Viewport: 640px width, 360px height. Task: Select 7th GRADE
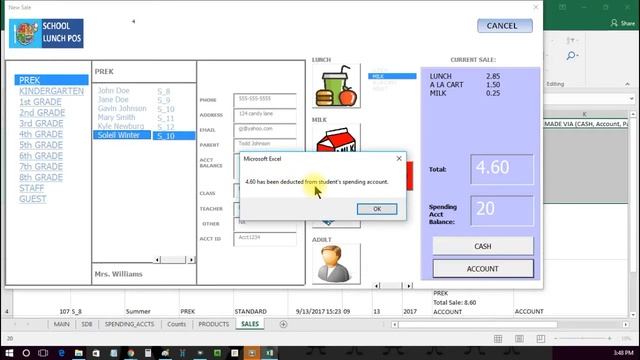[x=41, y=167]
